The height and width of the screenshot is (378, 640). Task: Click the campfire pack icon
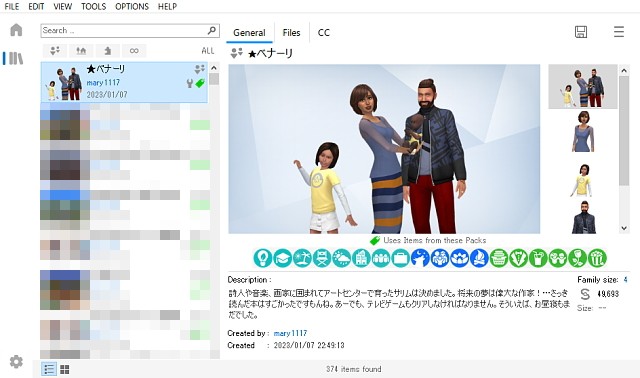[x=479, y=258]
